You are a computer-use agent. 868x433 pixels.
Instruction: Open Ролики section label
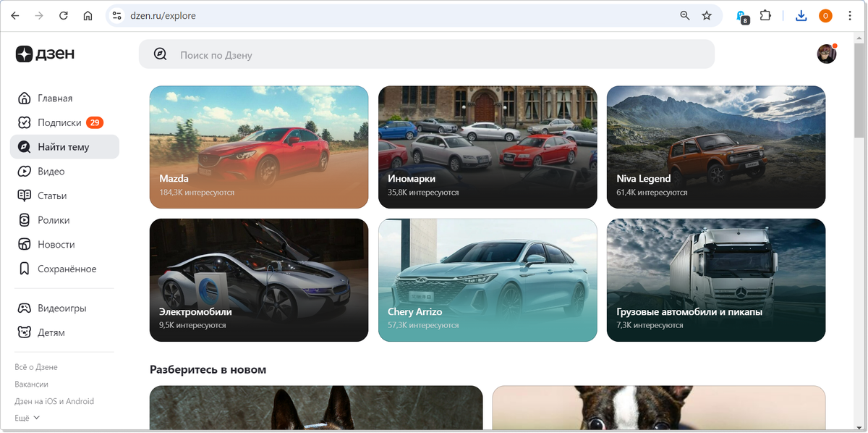(x=54, y=220)
